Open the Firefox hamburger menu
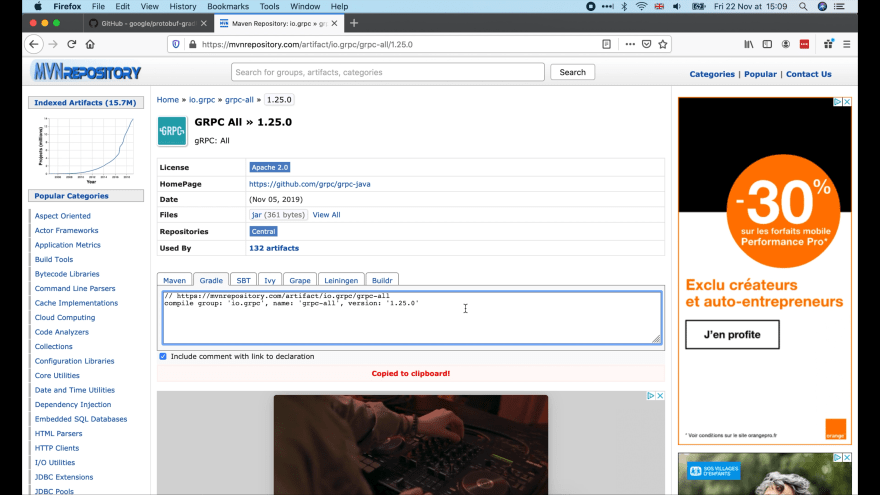The image size is (880, 495). [846, 44]
